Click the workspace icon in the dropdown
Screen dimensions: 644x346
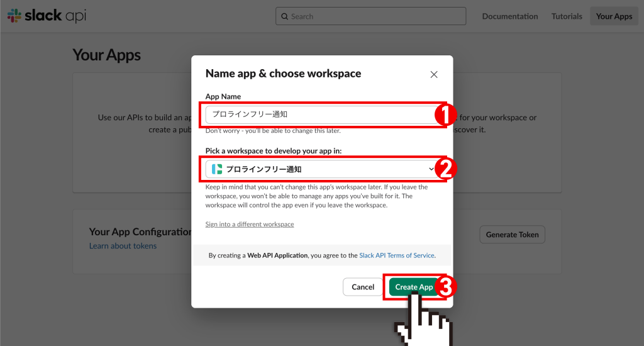tap(217, 169)
